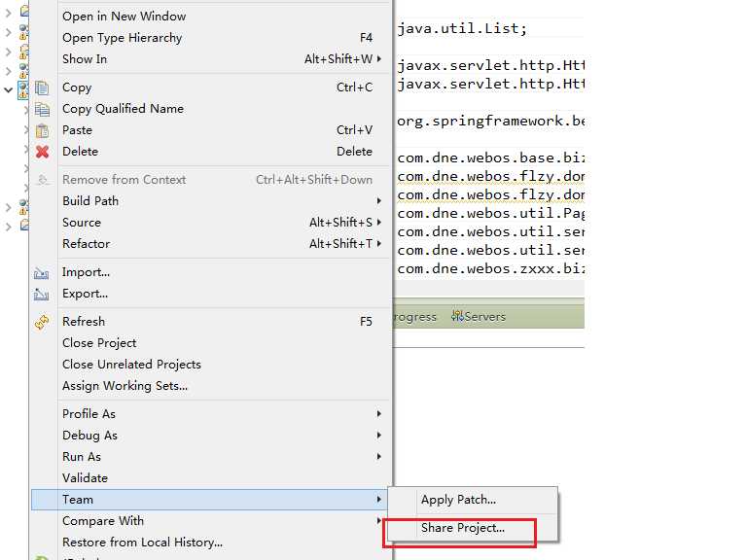The image size is (747, 560).
Task: Choose Validate from context menu
Action: [85, 478]
